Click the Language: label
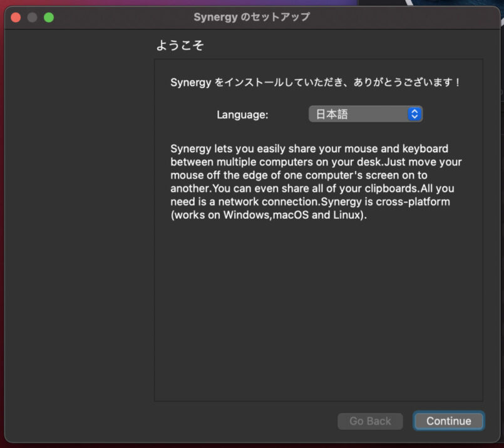This screenshot has width=504, height=448. 242,115
